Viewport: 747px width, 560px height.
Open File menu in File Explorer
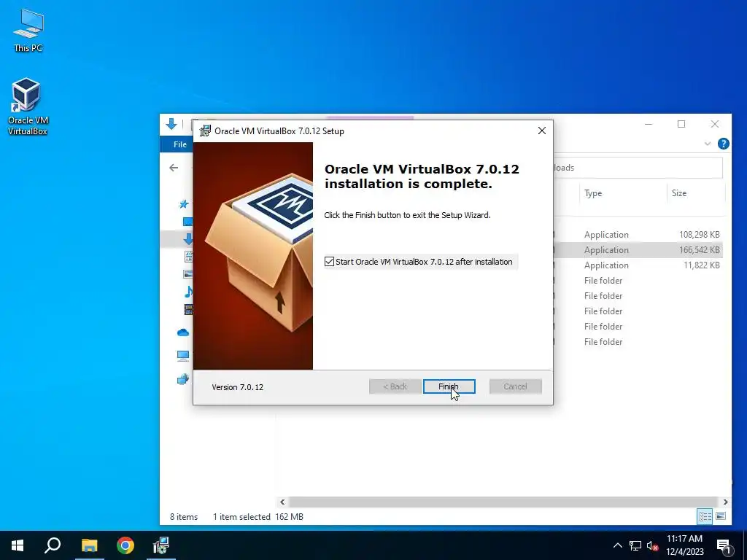(179, 144)
